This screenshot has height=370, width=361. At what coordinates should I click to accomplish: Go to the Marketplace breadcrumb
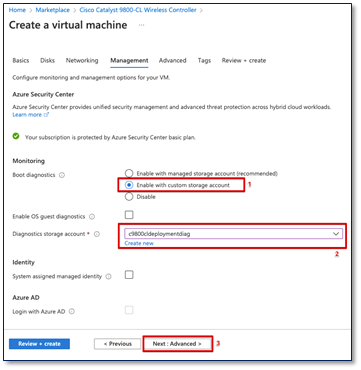pyautogui.click(x=53, y=10)
